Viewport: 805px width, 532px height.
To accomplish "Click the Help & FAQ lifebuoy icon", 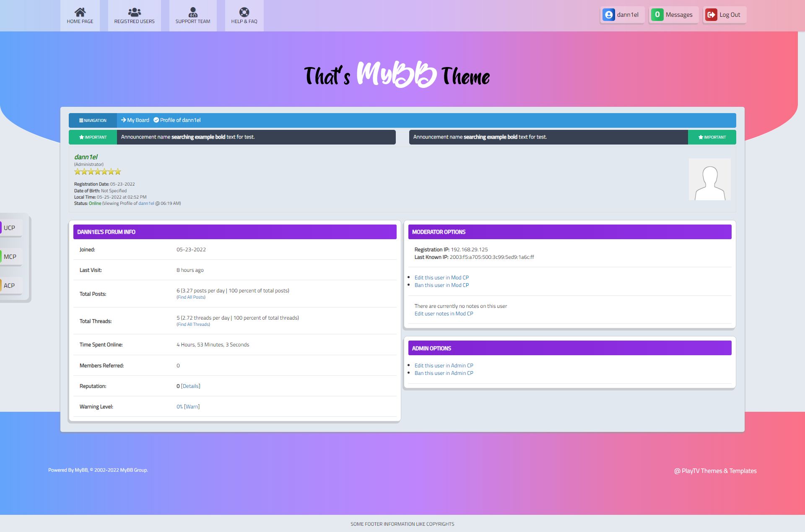I will pyautogui.click(x=244, y=12).
